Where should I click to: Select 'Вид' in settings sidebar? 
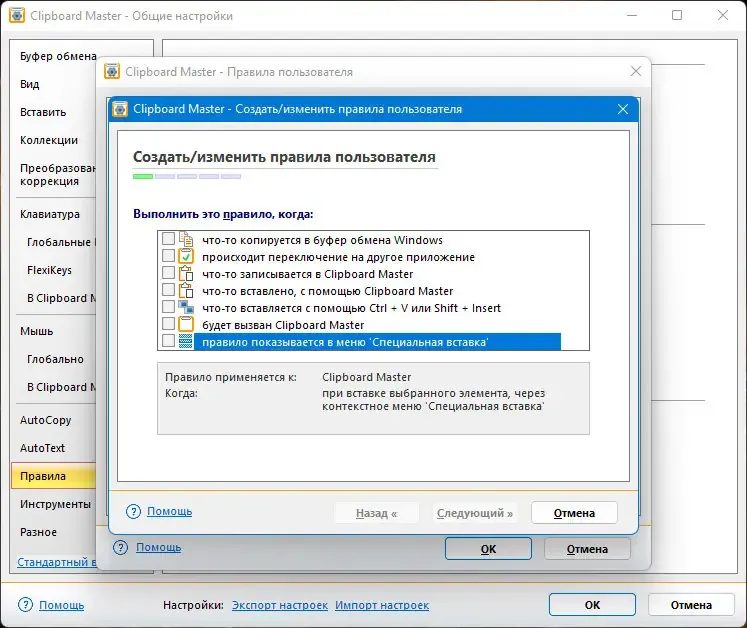(30, 84)
